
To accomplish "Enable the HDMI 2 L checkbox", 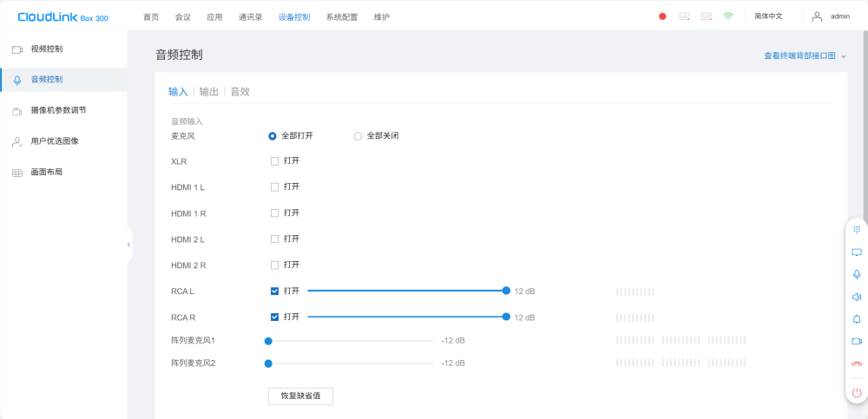I will point(274,239).
